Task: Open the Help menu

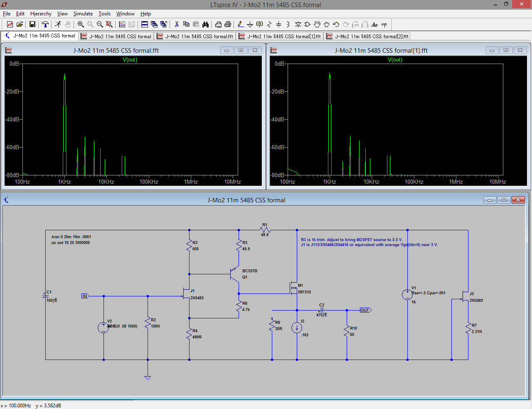Action: coord(145,14)
